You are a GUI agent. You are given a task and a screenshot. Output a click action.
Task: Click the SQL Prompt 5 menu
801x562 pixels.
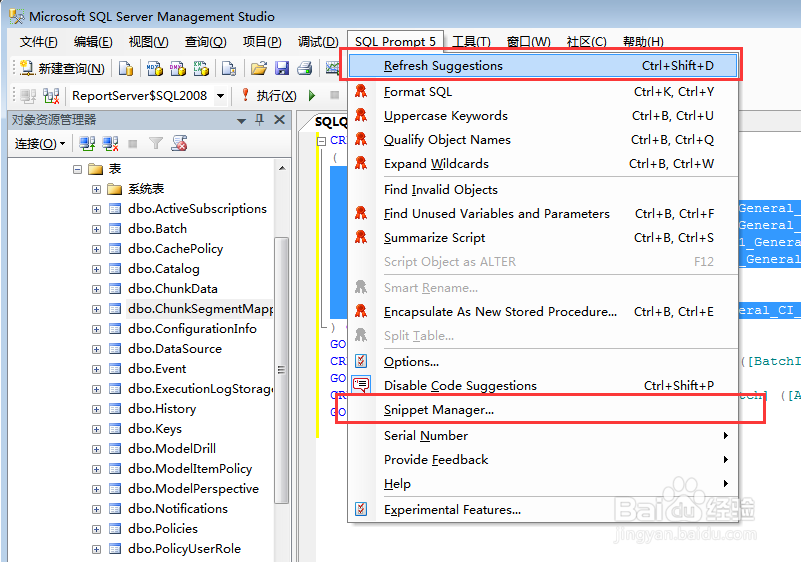pos(395,41)
